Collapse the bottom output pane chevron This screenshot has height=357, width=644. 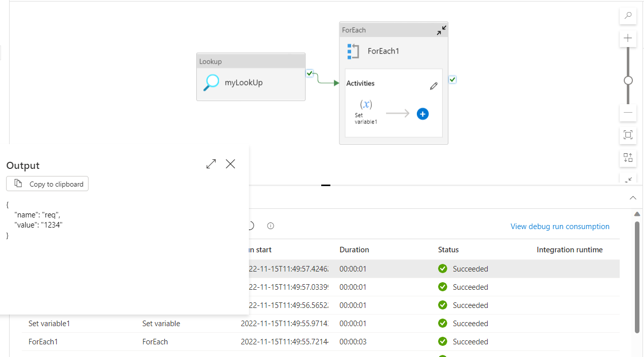pos(633,198)
